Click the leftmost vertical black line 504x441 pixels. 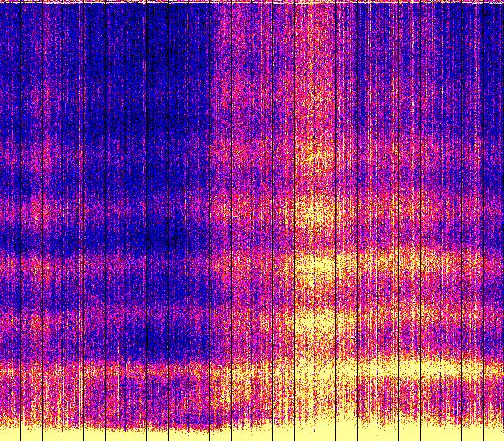tap(20, 220)
